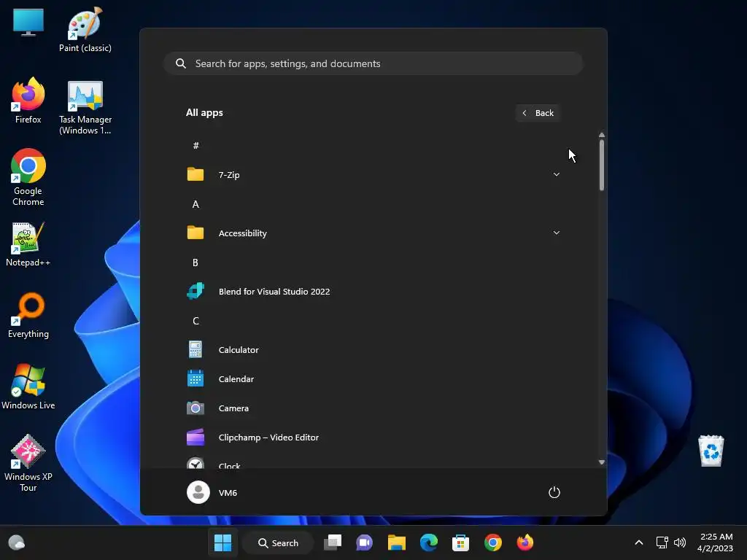Open the power options button
The width and height of the screenshot is (747, 560).
point(554,492)
